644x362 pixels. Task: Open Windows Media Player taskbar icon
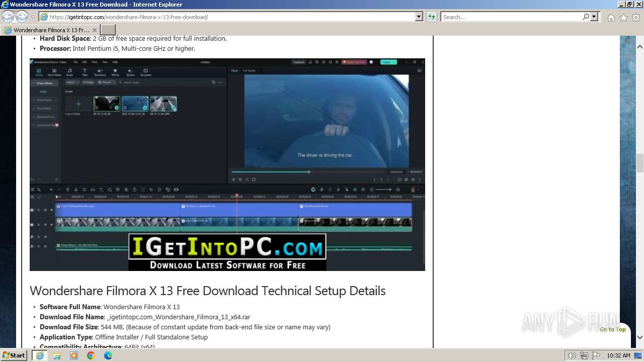pyautogui.click(x=74, y=355)
